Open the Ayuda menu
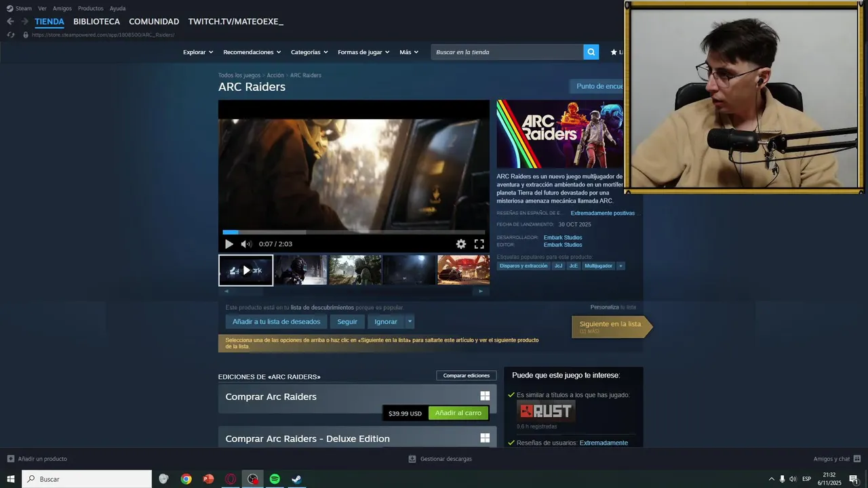This screenshot has height=488, width=868. click(x=117, y=8)
